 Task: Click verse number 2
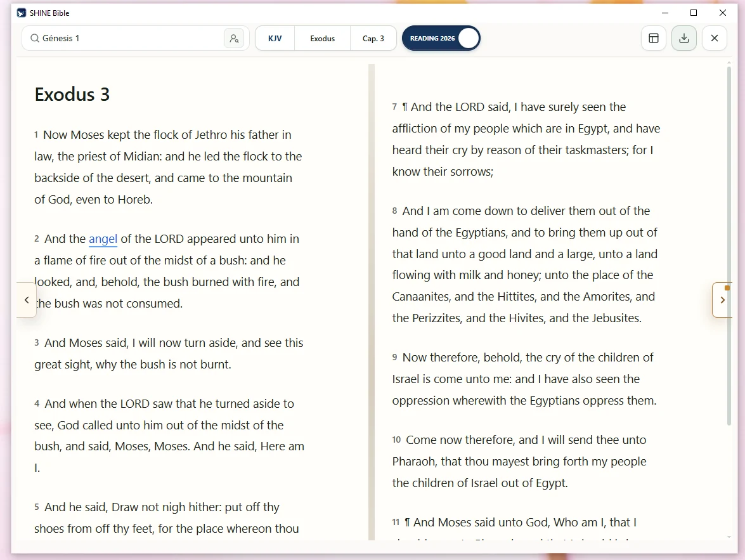37,238
